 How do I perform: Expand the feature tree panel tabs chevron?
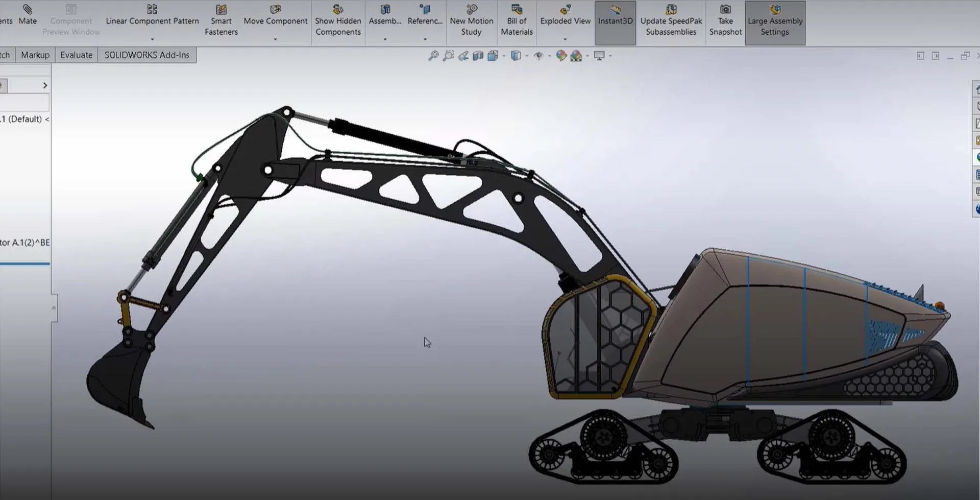pyautogui.click(x=45, y=85)
